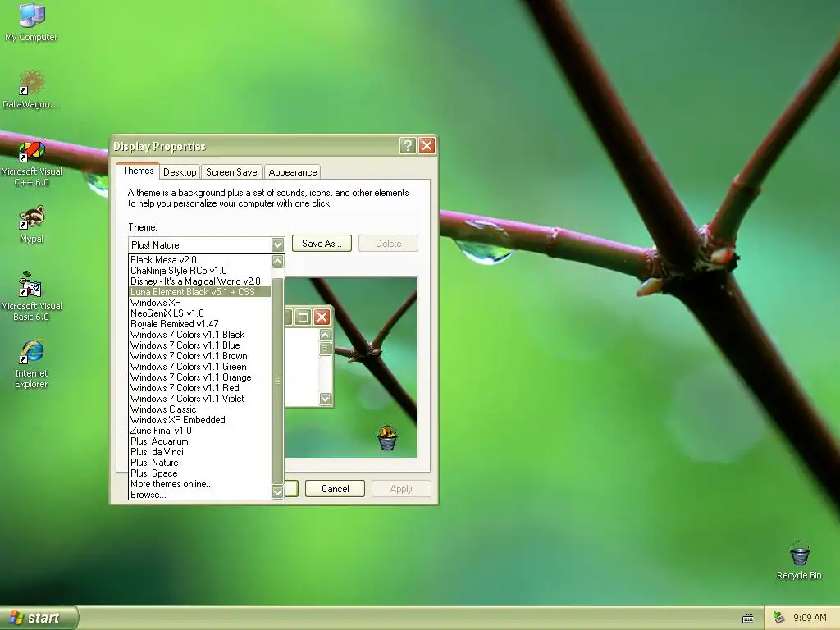Close the Display Properties dialog
The image size is (840, 630).
coord(427,146)
